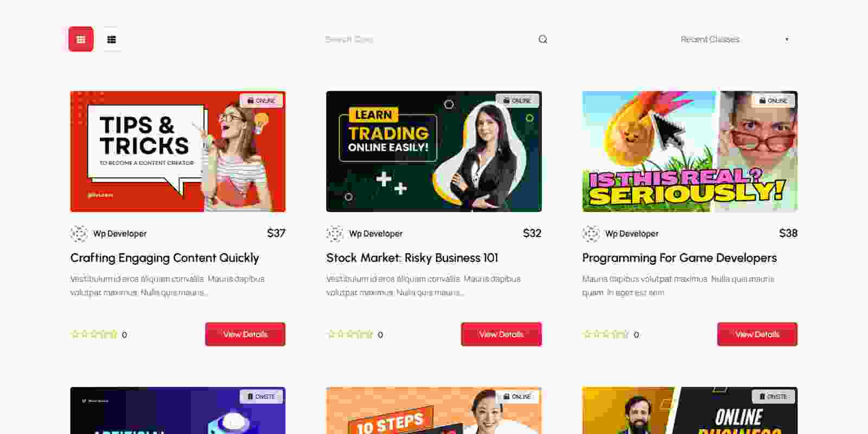Screen dimensions: 868x434
Task: Open the Tips & Tricks course thumbnail
Action: 178,151
